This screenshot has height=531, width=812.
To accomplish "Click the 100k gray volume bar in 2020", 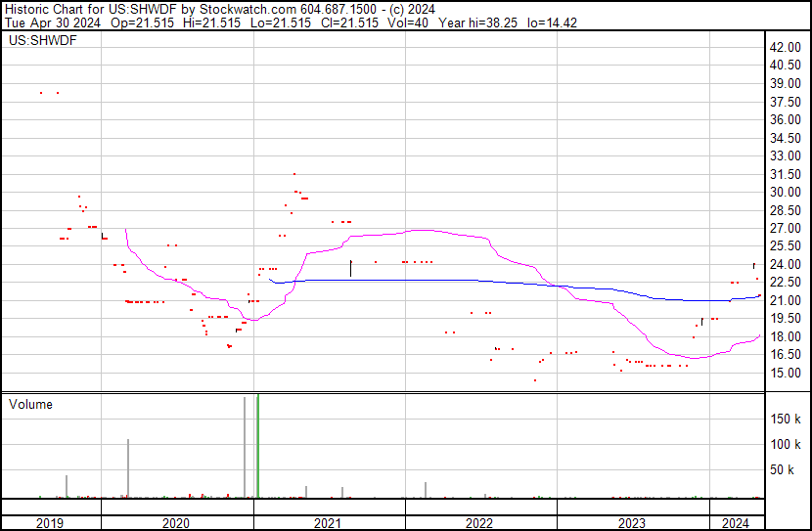I will coord(128,469).
